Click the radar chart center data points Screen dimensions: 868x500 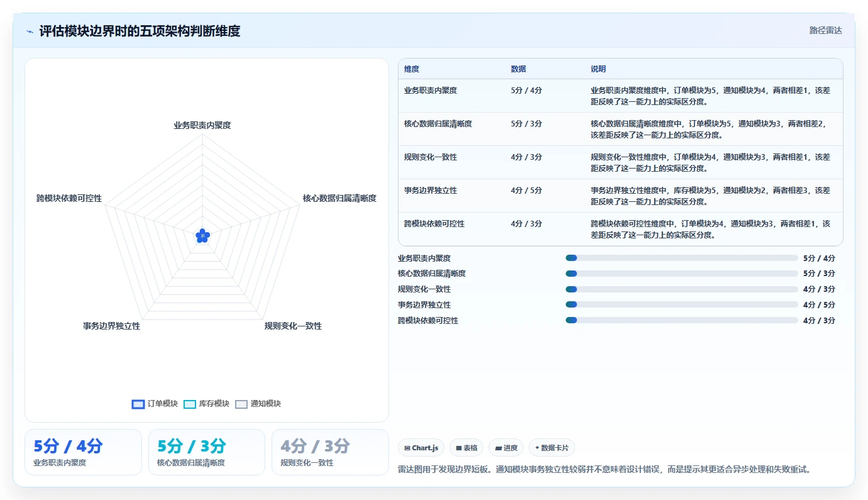(x=202, y=236)
